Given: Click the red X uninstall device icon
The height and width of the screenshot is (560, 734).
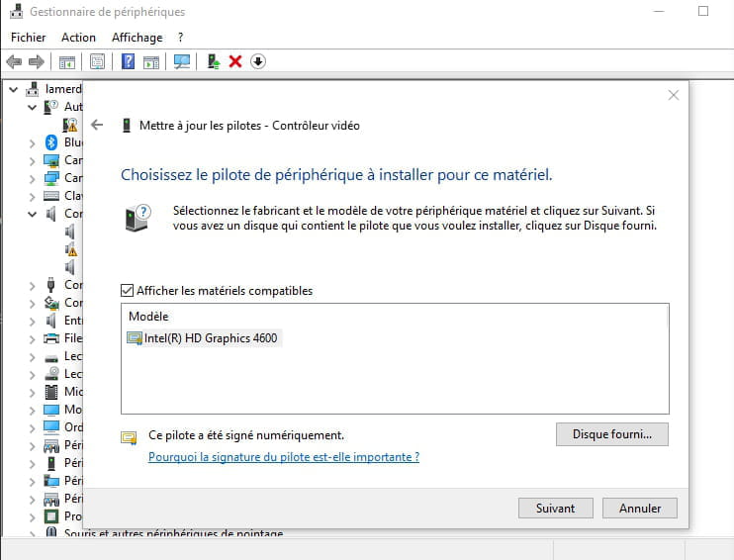Looking at the screenshot, I should [235, 61].
